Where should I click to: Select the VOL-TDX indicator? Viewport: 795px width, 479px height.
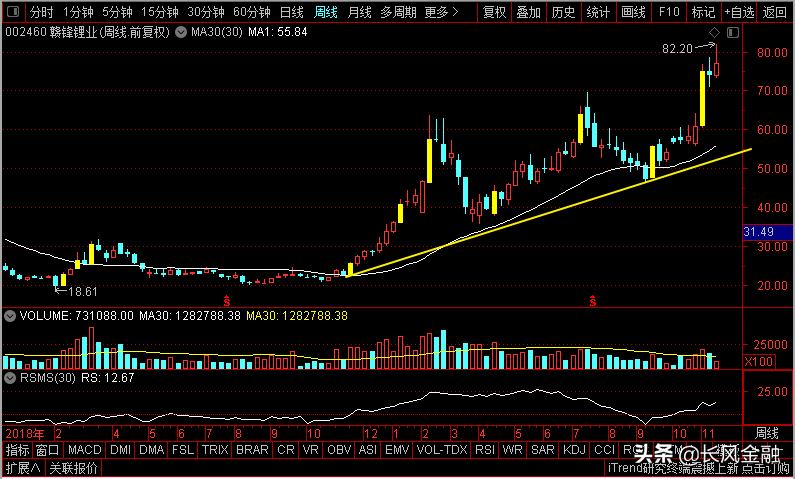[441, 450]
